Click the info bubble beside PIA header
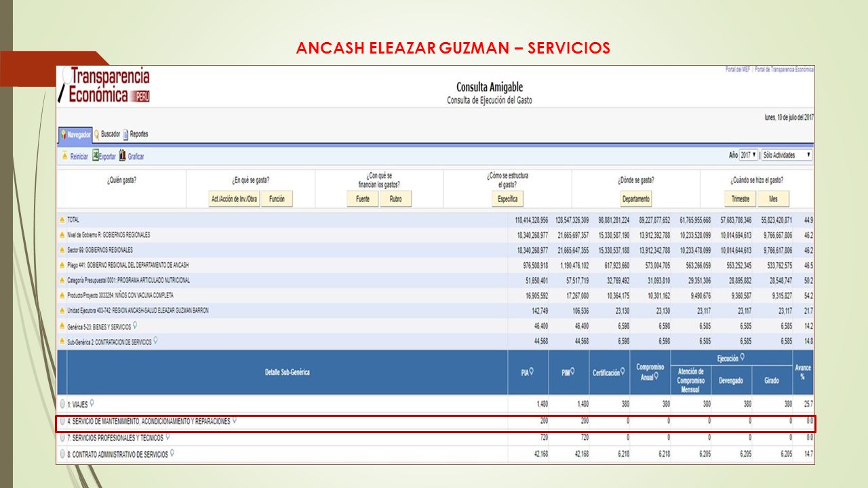Screen dimensions: 868x488 tap(531, 371)
